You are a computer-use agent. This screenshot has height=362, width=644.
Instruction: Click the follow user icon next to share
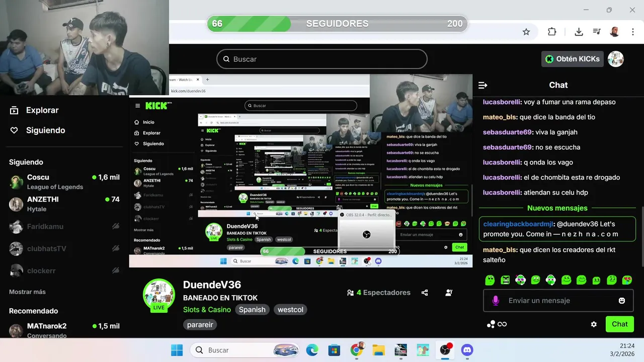[x=449, y=293]
